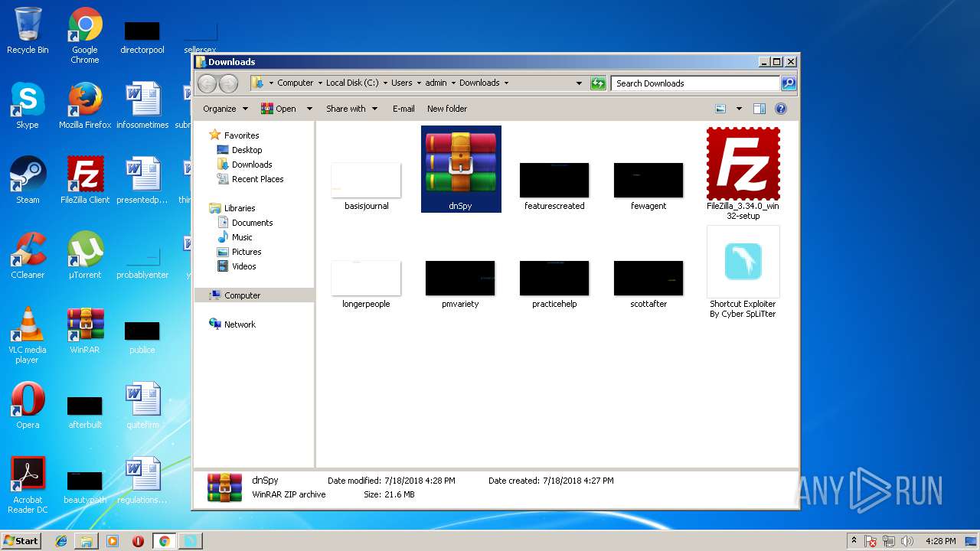Select infosometimes Word document on desktop
980x551 pixels.
tap(142, 106)
